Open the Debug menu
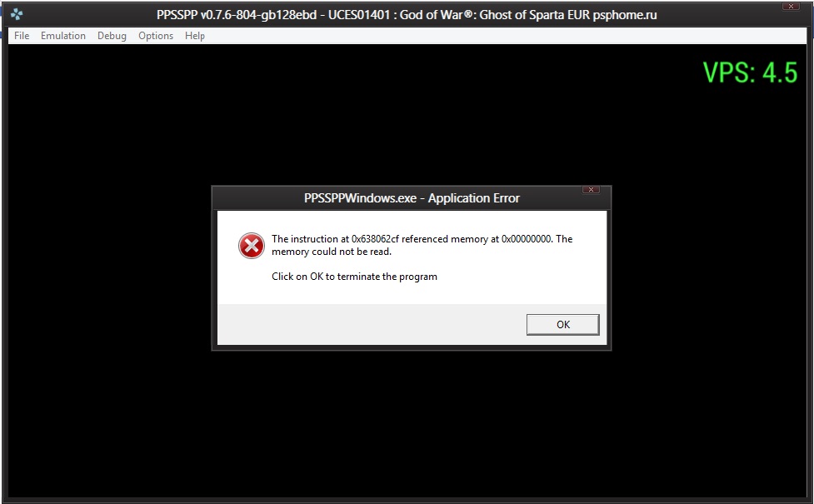The image size is (814, 504). coord(112,36)
